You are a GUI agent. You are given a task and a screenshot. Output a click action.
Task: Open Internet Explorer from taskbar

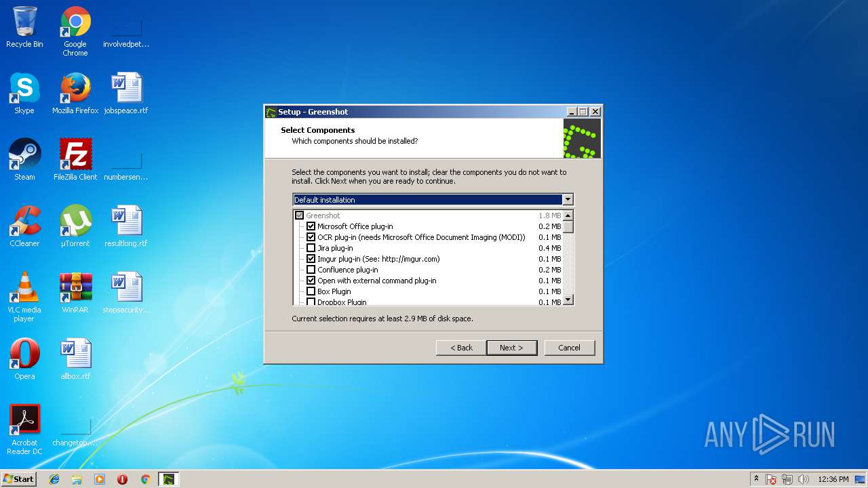(54, 479)
